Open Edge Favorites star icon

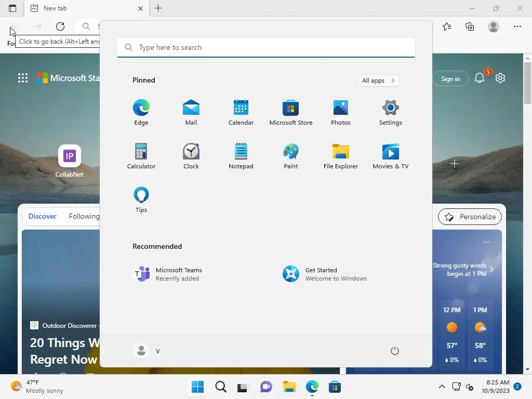coord(447,26)
